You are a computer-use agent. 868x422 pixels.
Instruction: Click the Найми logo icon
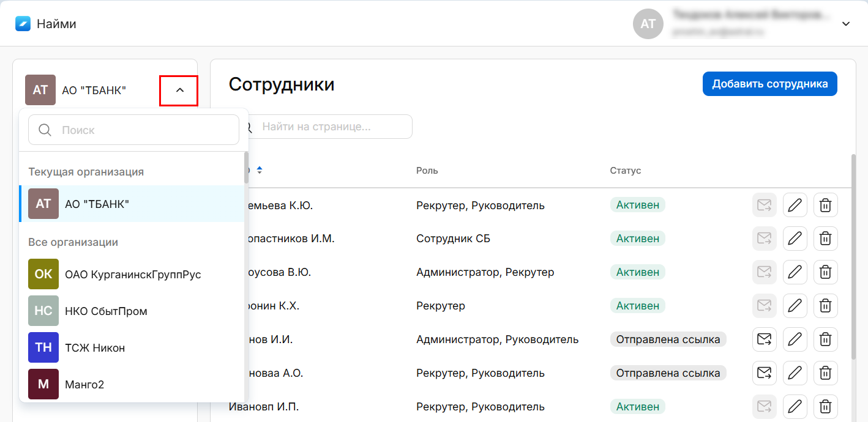[23, 24]
